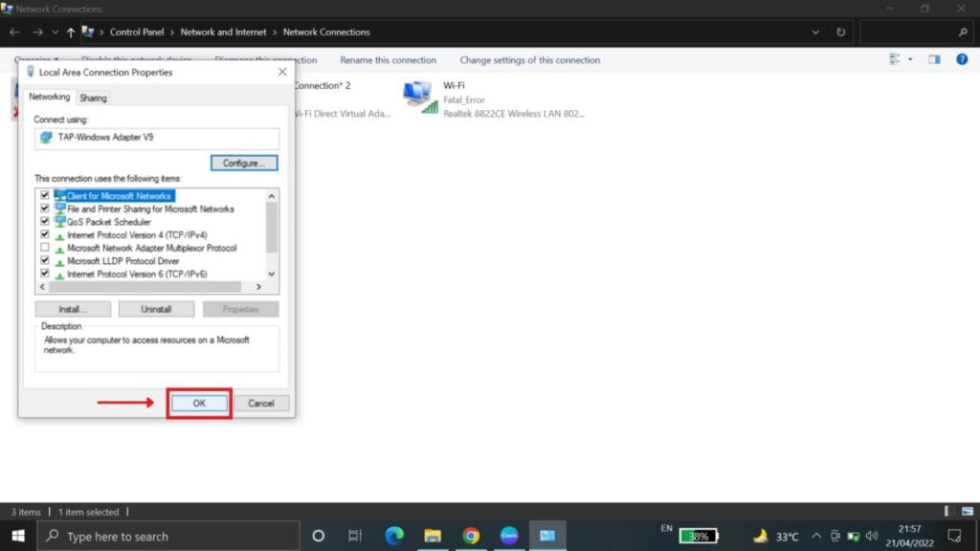This screenshot has width=980, height=551.
Task: Click items list scroll-down arrow
Action: click(x=271, y=274)
